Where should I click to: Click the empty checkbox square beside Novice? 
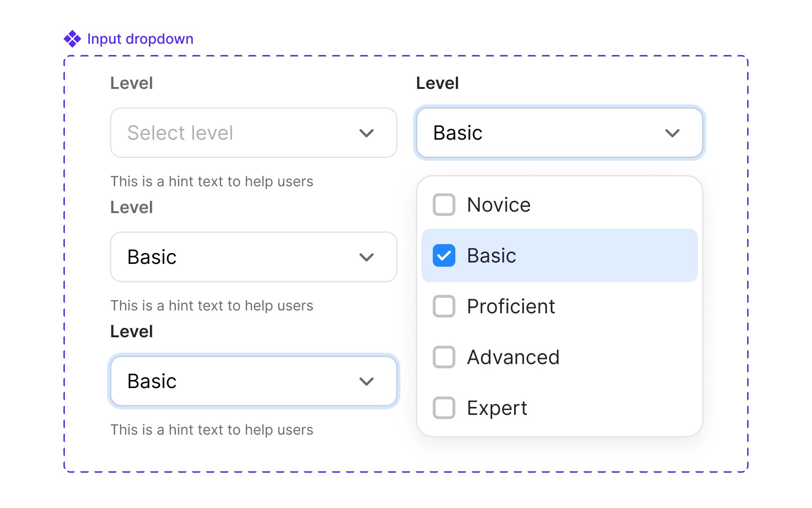(x=444, y=205)
